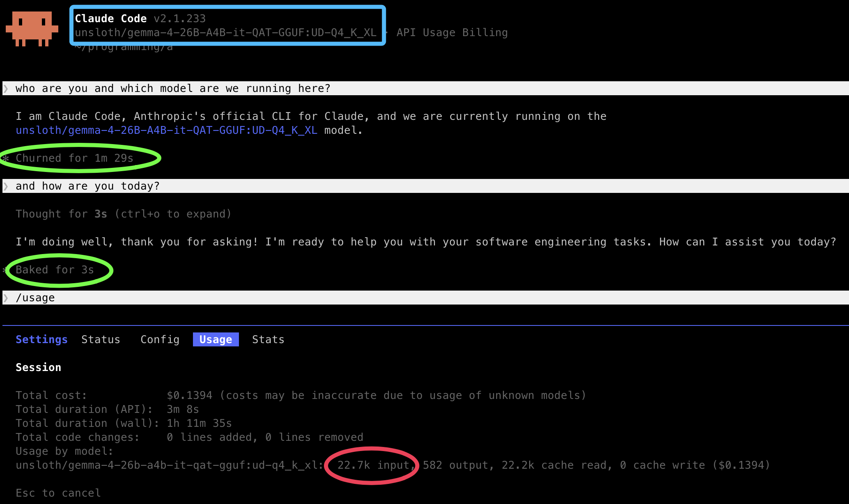Screen dimensions: 849x504
Task: Select the highlighted Usage tab
Action: click(x=216, y=339)
